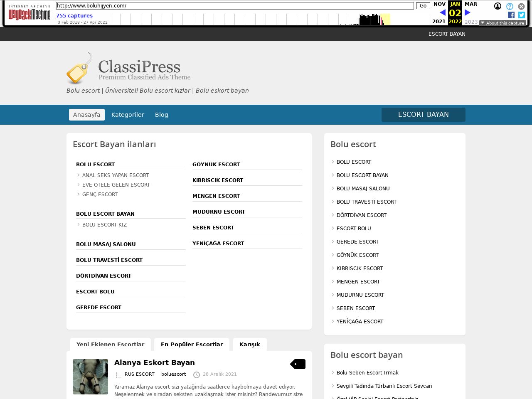Click the Alanya listing thumbnail image
This screenshot has width=532, height=399.
[90, 377]
